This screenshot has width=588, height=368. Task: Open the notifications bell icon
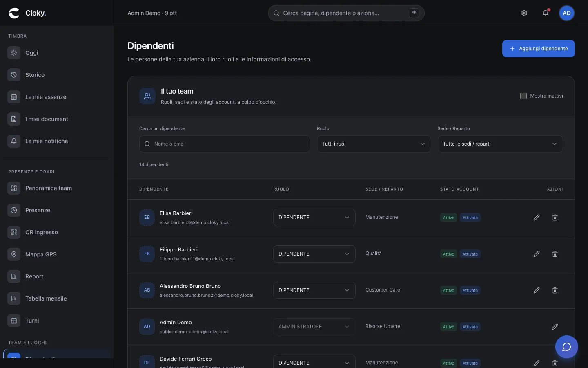[x=546, y=13]
